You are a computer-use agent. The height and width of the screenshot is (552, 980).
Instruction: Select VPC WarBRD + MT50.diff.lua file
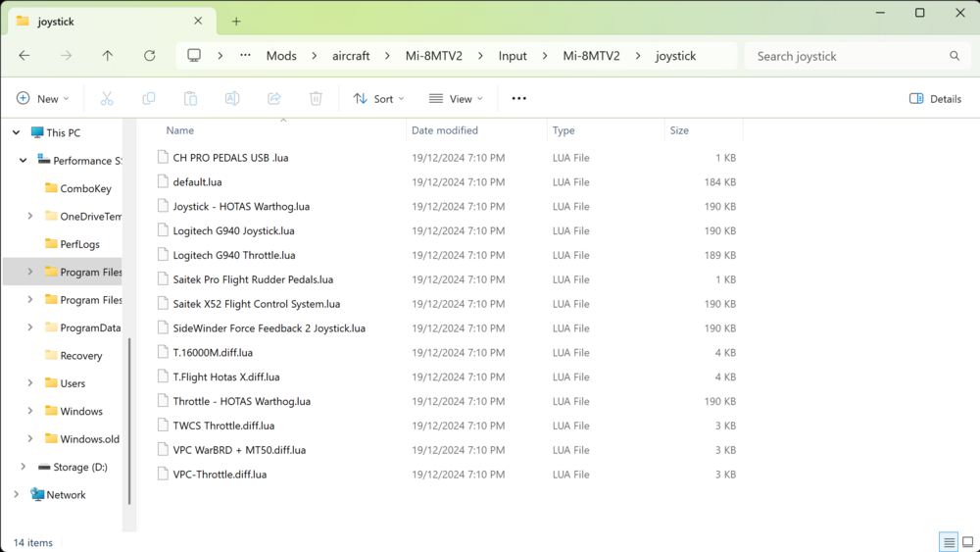click(x=239, y=450)
